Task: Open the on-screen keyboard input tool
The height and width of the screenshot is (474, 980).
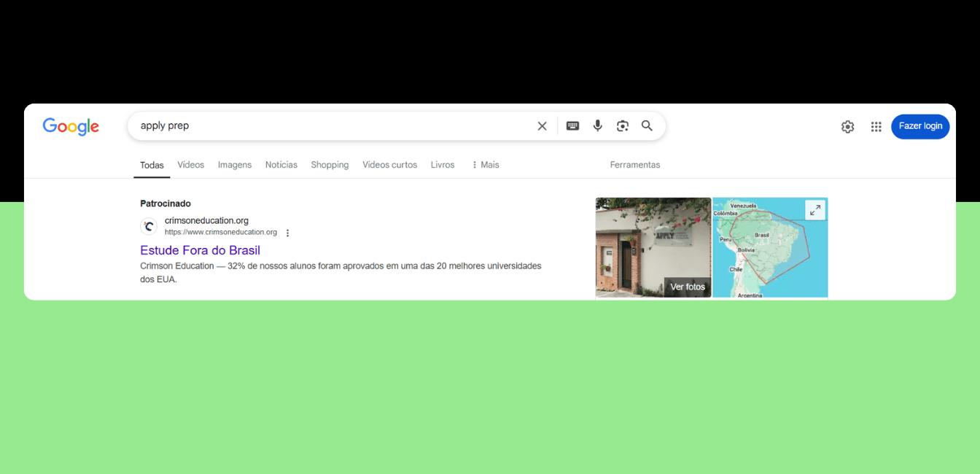Action: (x=572, y=126)
